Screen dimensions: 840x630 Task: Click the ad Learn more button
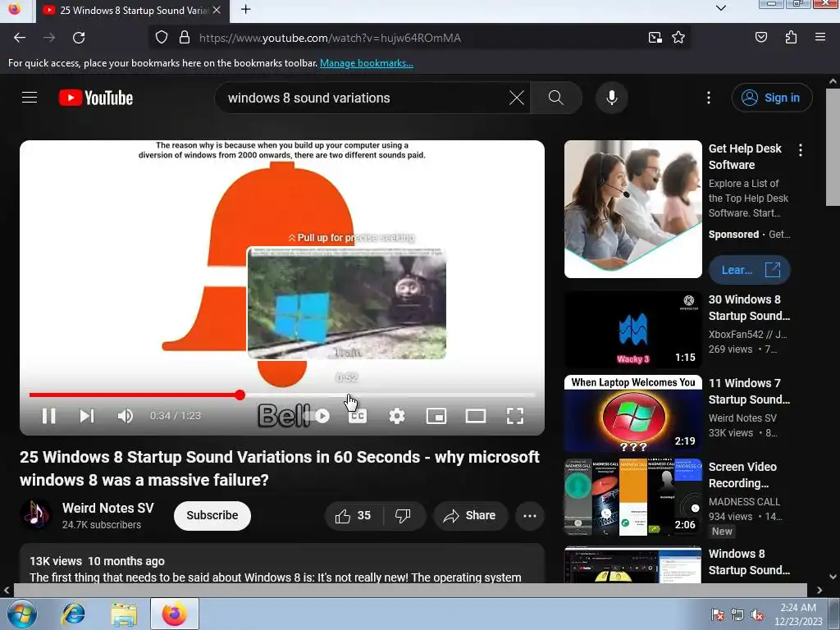[x=750, y=270]
